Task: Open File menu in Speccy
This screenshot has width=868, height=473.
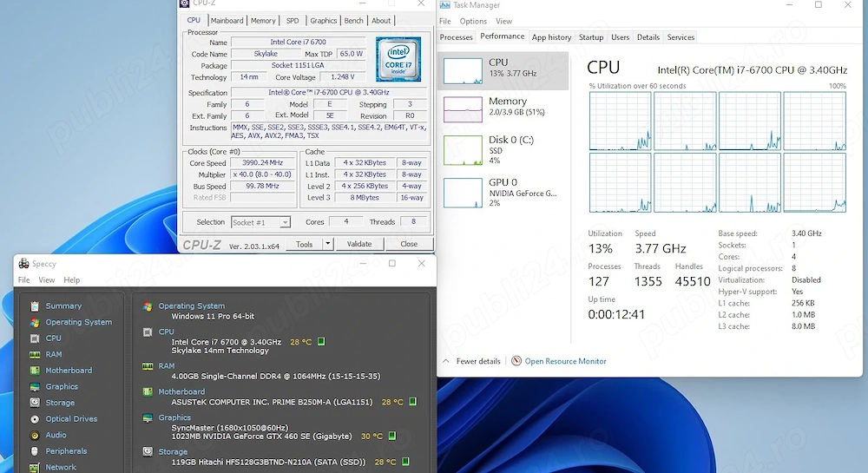Action: click(x=23, y=280)
